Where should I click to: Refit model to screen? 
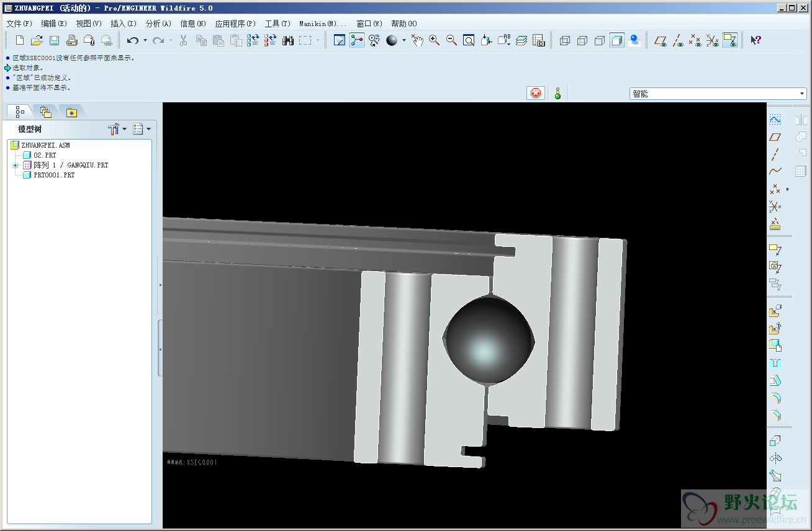coord(469,40)
